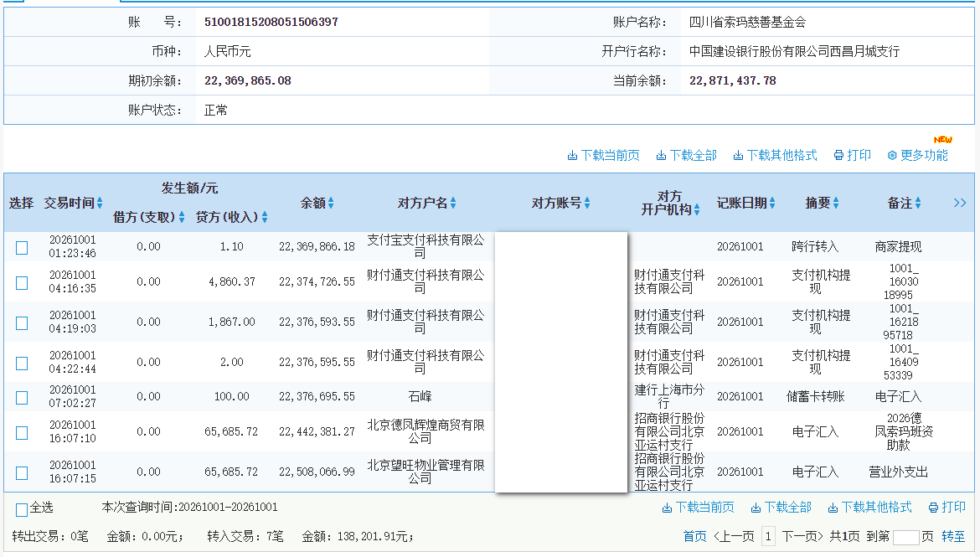Screen dimensions: 980x557
Task: Click bottom 下载其他格式 link
Action: pyautogui.click(x=870, y=507)
